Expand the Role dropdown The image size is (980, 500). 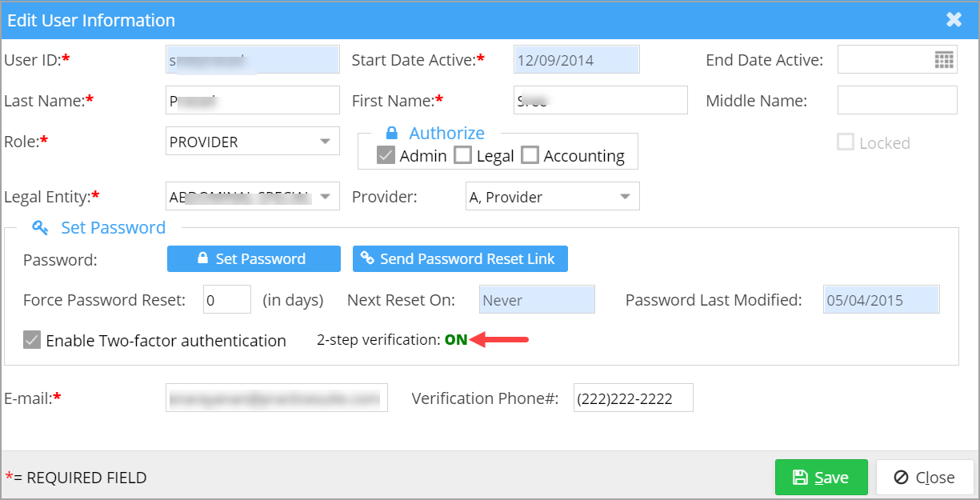[325, 142]
